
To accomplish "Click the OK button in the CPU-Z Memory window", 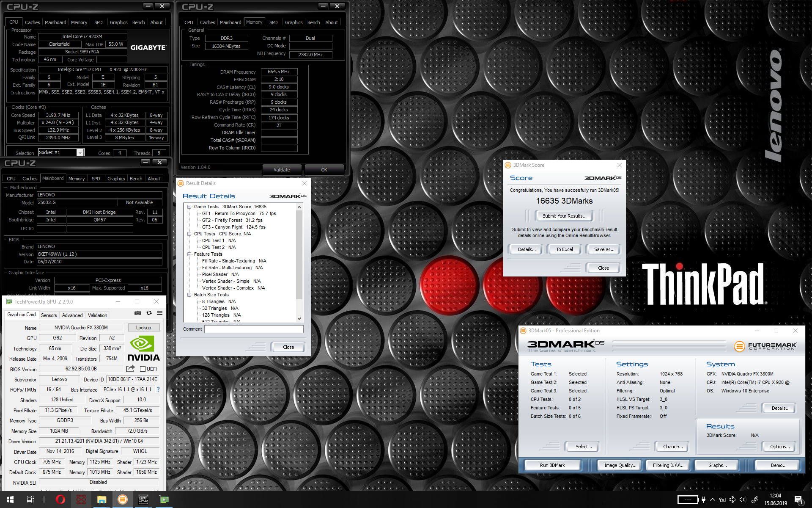I will pyautogui.click(x=324, y=170).
